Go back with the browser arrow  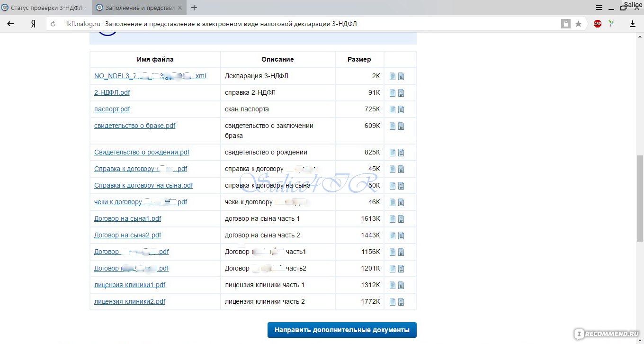tap(10, 24)
